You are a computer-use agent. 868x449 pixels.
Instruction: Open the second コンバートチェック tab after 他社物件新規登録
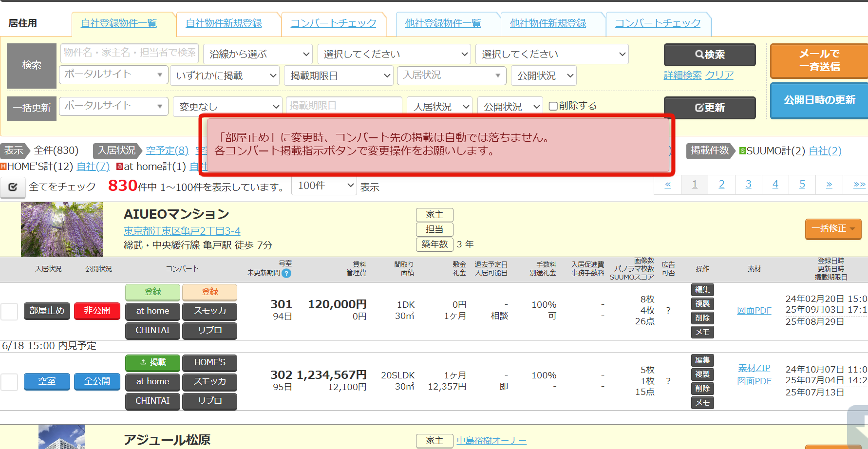pos(658,23)
